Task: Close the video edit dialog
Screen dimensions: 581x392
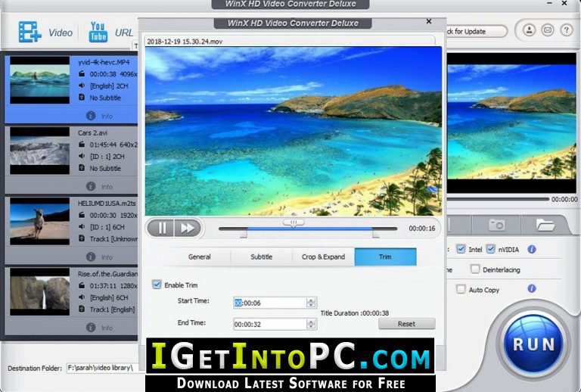Action: click(x=429, y=21)
